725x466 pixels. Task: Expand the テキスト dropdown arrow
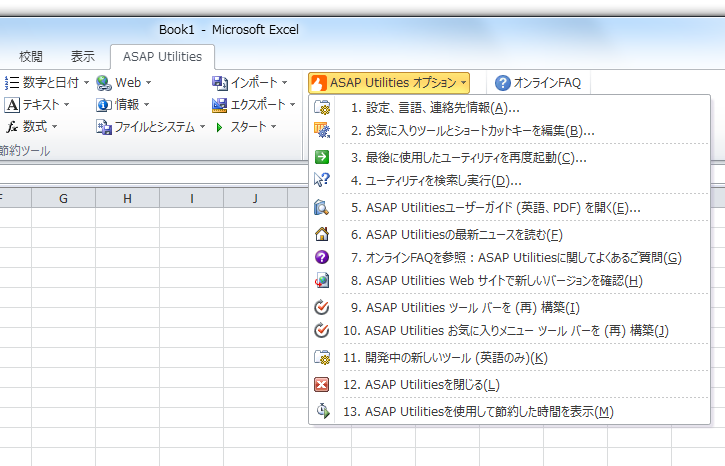[x=67, y=105]
